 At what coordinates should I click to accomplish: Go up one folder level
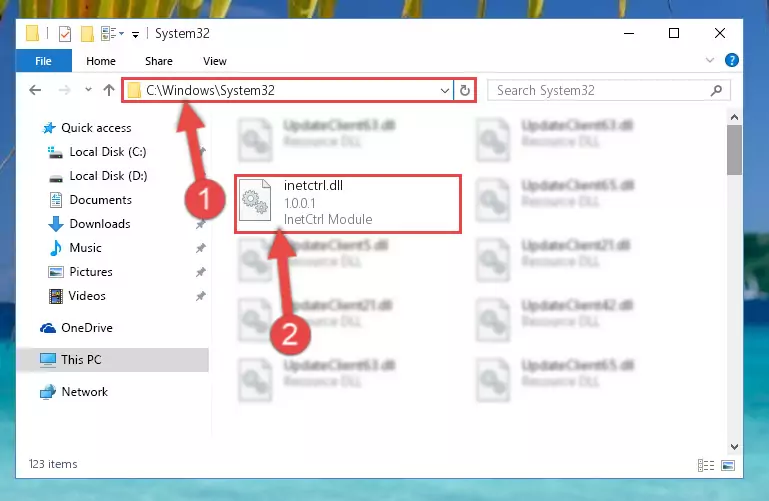coord(109,90)
